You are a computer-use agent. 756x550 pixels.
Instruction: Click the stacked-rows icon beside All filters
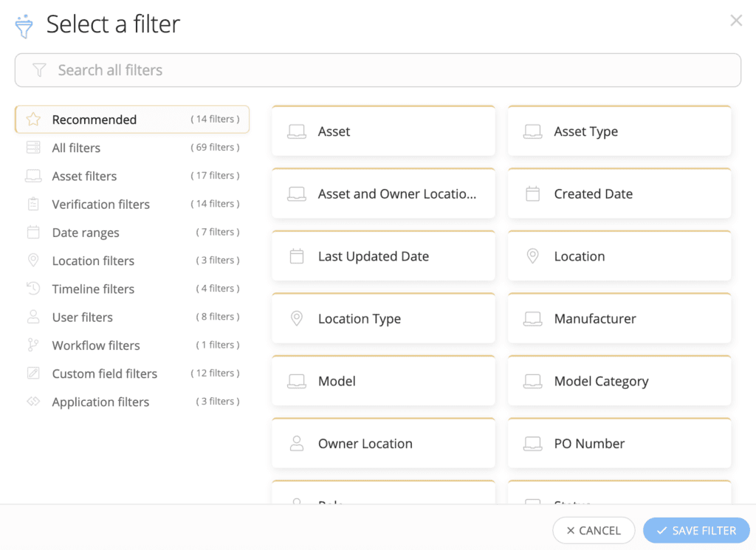tap(33, 148)
